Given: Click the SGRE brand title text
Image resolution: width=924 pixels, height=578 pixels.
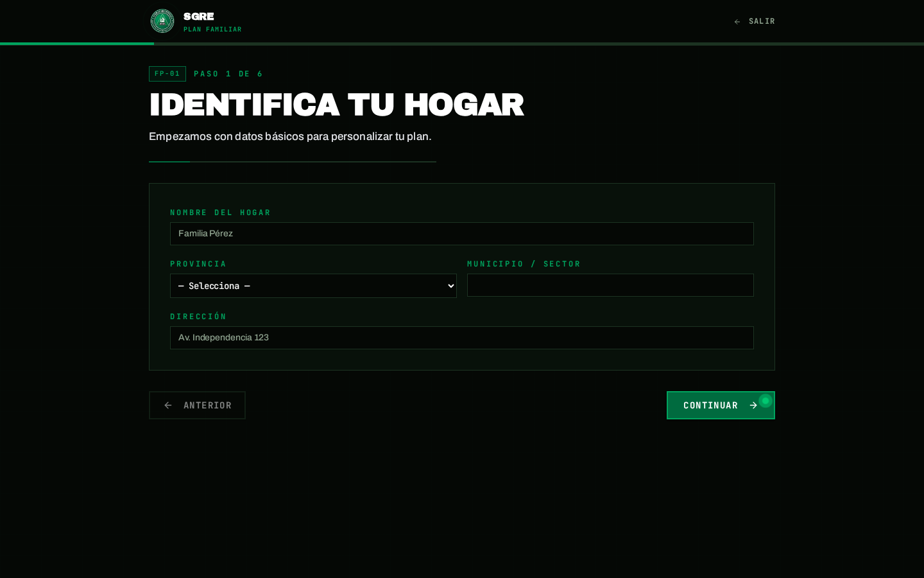Looking at the screenshot, I should click(199, 17).
